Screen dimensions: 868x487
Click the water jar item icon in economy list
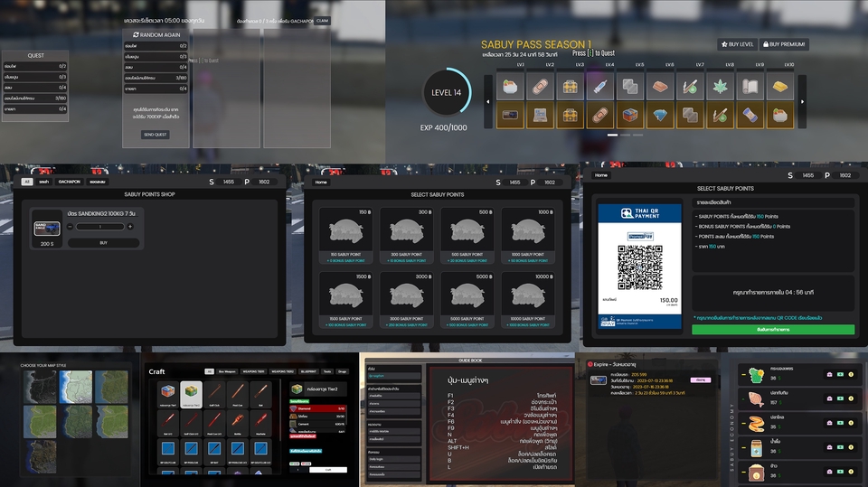tap(756, 448)
